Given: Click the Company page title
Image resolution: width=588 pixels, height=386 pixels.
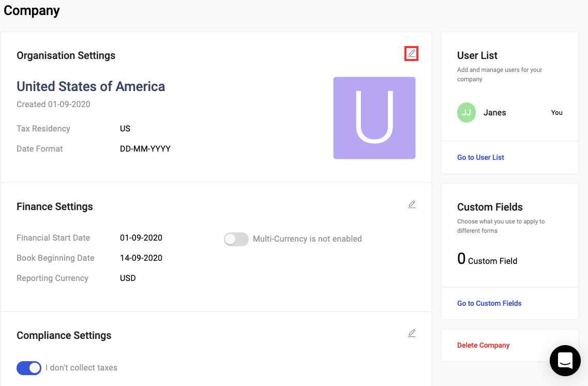Looking at the screenshot, I should [32, 10].
